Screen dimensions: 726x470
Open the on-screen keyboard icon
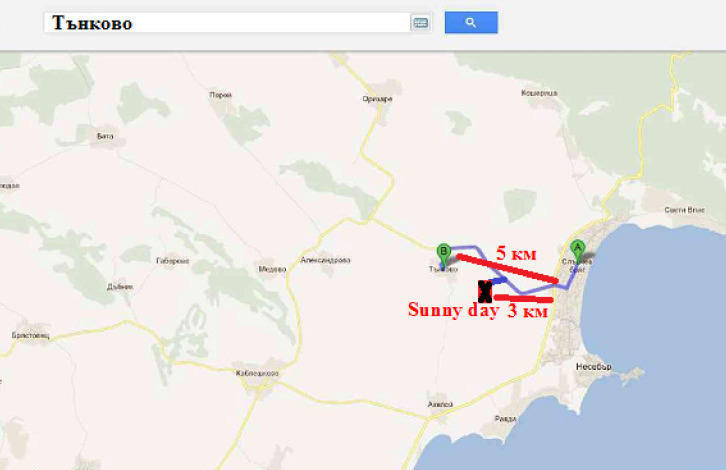421,23
